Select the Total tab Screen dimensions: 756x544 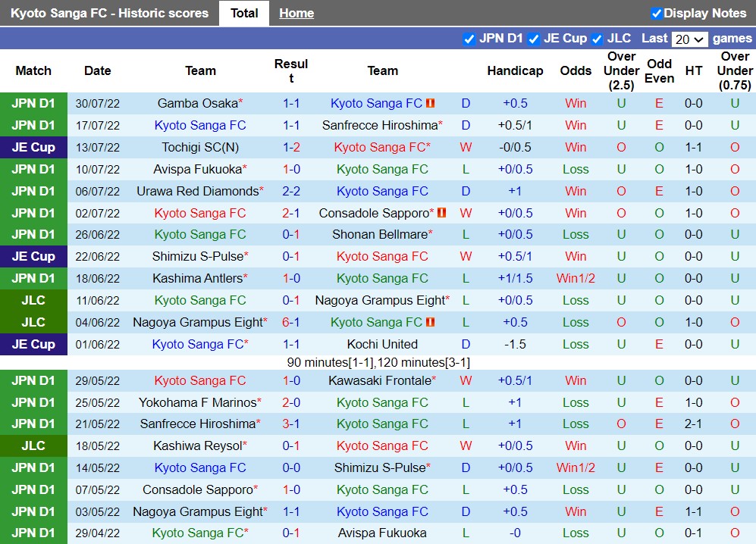point(244,13)
